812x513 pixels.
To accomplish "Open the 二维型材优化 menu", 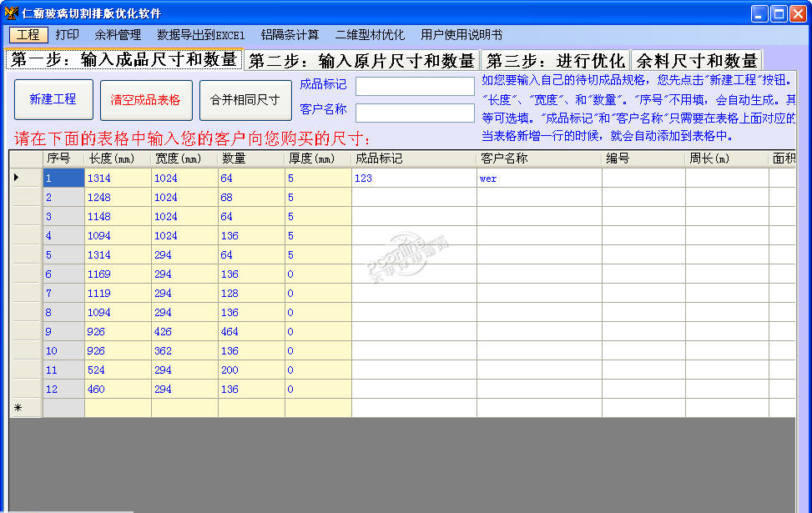I will tap(370, 35).
